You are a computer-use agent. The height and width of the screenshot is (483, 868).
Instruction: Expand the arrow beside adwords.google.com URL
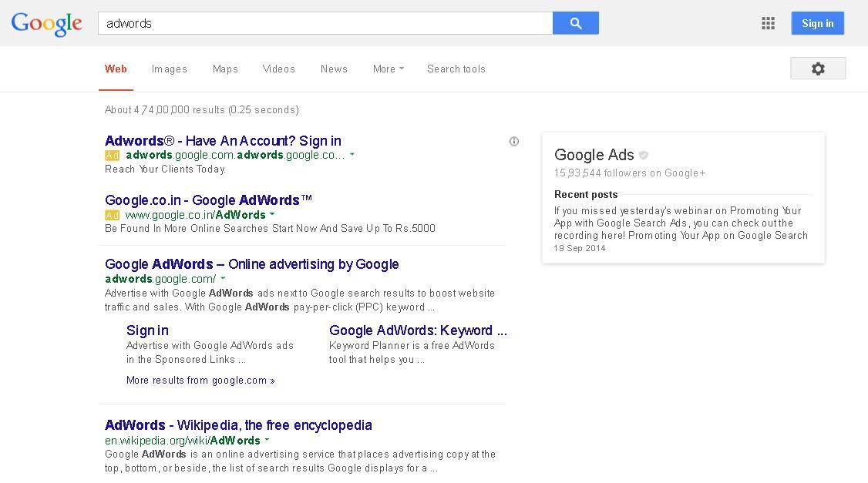tap(223, 279)
